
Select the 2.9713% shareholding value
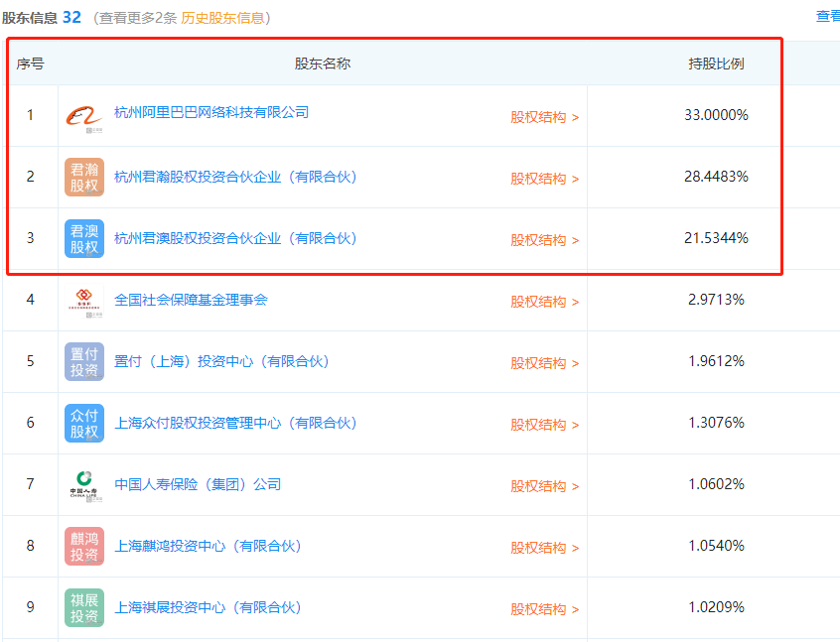716,300
